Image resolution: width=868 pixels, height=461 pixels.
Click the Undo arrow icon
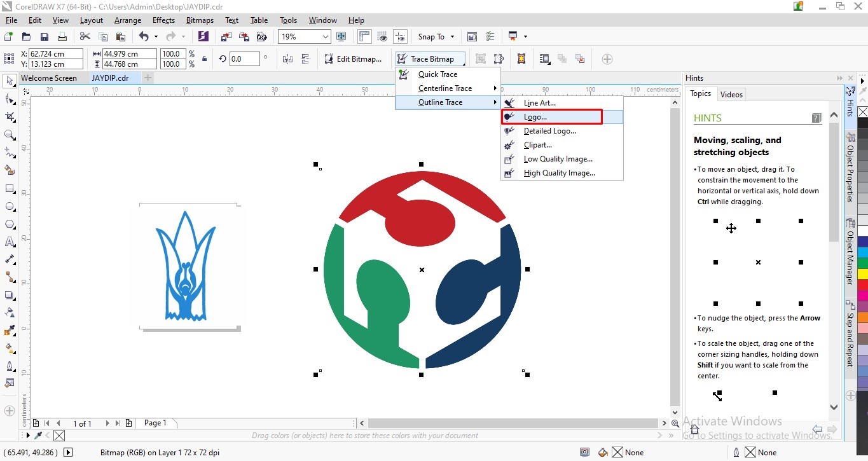pos(144,37)
